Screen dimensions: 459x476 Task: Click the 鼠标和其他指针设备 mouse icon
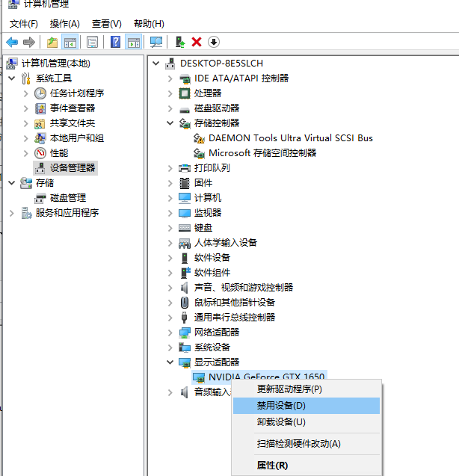[185, 303]
